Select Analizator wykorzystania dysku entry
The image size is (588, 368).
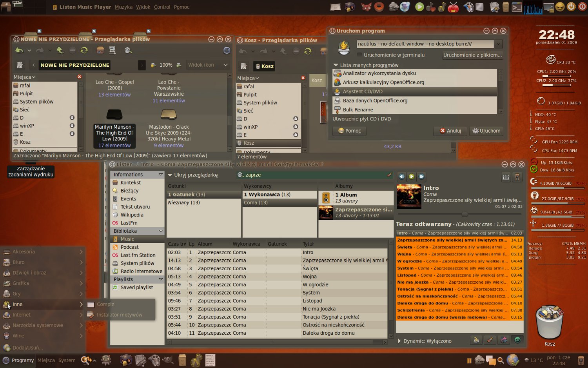(415, 73)
